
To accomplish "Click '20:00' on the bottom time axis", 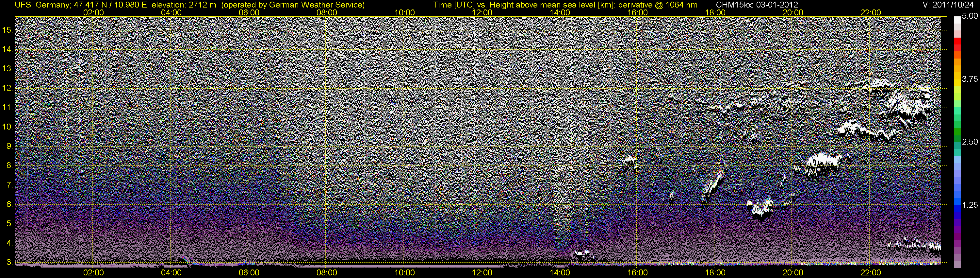I will 793,273.
